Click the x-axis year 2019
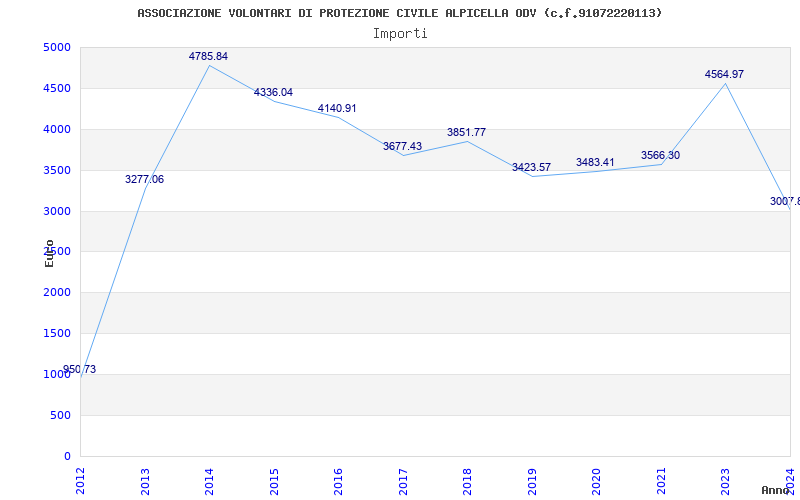Viewport: 800px width, 500px height. click(532, 481)
